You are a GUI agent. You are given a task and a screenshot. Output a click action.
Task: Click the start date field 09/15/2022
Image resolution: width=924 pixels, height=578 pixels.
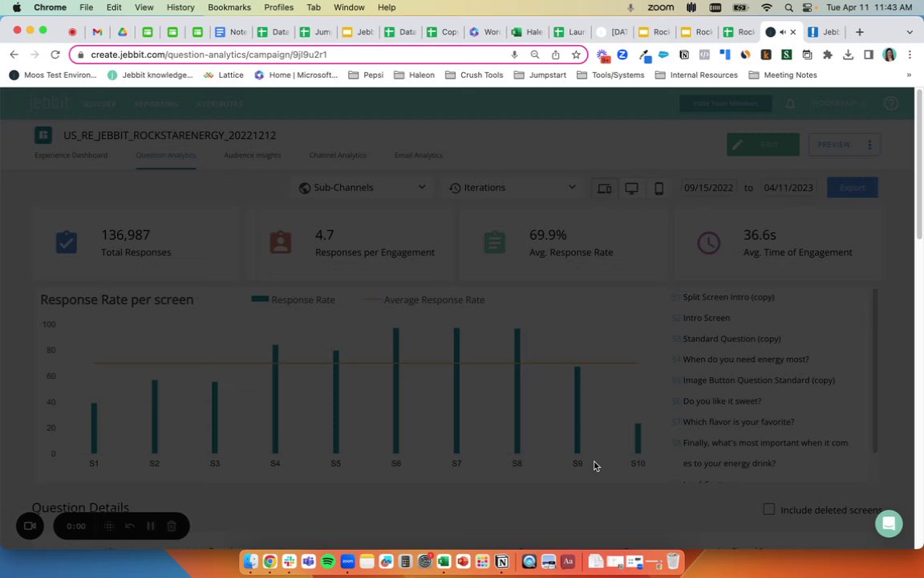(708, 188)
